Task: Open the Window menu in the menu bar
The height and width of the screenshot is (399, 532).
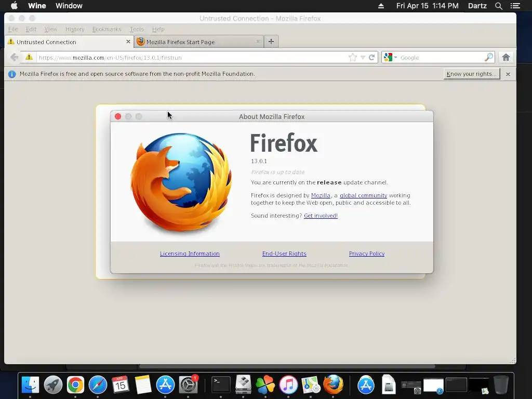Action: [x=69, y=6]
